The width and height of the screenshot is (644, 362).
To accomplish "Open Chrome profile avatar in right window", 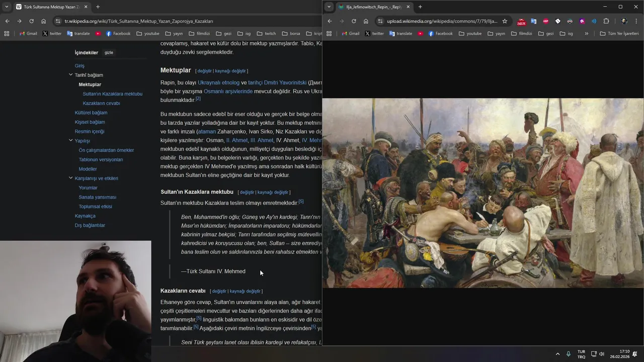I will 624,21.
